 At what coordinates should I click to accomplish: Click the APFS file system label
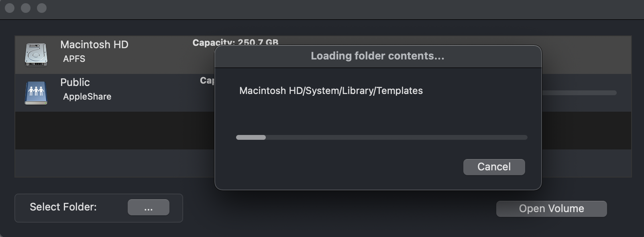click(x=74, y=59)
